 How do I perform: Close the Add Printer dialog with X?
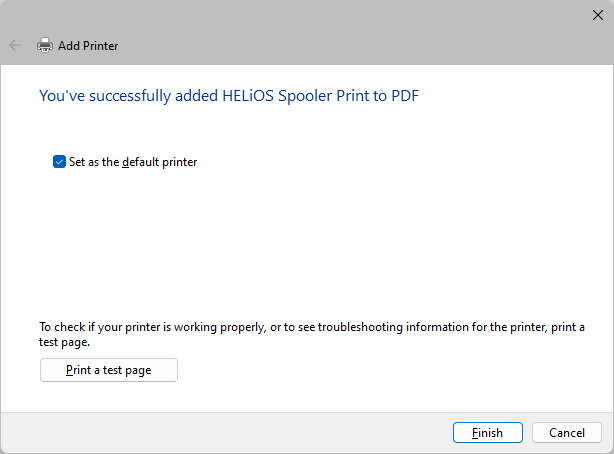pos(598,15)
